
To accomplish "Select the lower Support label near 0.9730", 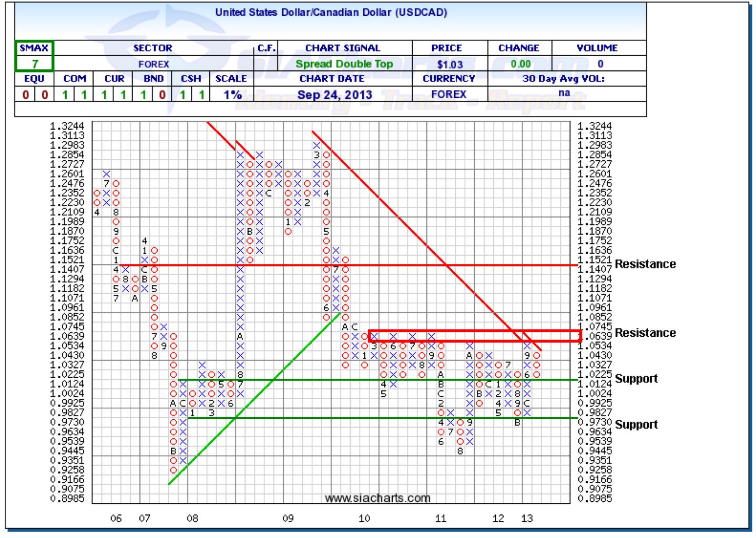I will pyautogui.click(x=636, y=425).
